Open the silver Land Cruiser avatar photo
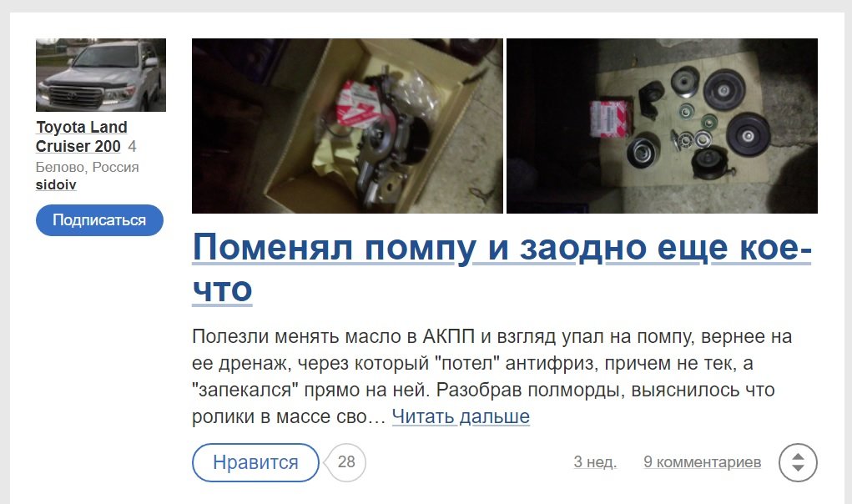 [x=100, y=75]
